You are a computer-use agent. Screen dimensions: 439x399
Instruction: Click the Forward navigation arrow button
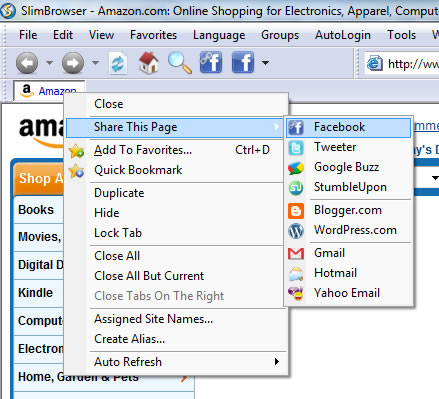pyautogui.click(x=73, y=63)
